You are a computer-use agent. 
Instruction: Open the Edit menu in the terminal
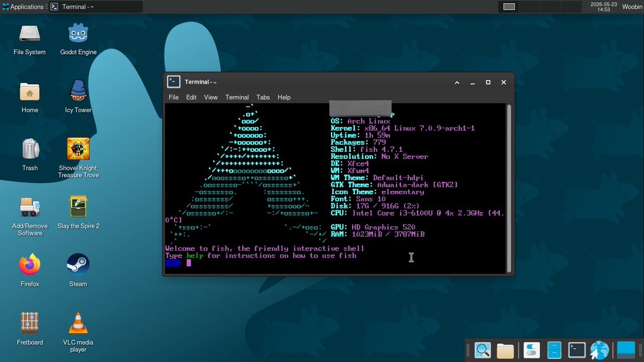coord(191,97)
